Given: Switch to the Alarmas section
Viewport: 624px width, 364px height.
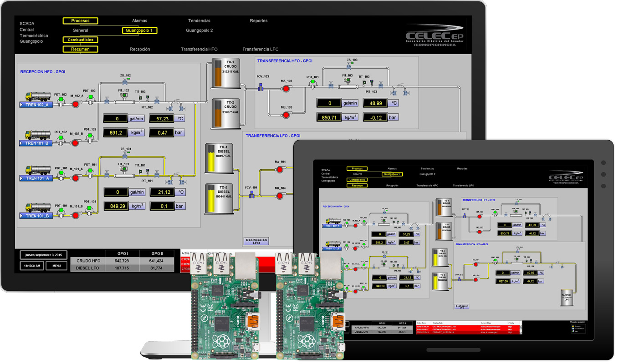Looking at the screenshot, I should pos(139,20).
